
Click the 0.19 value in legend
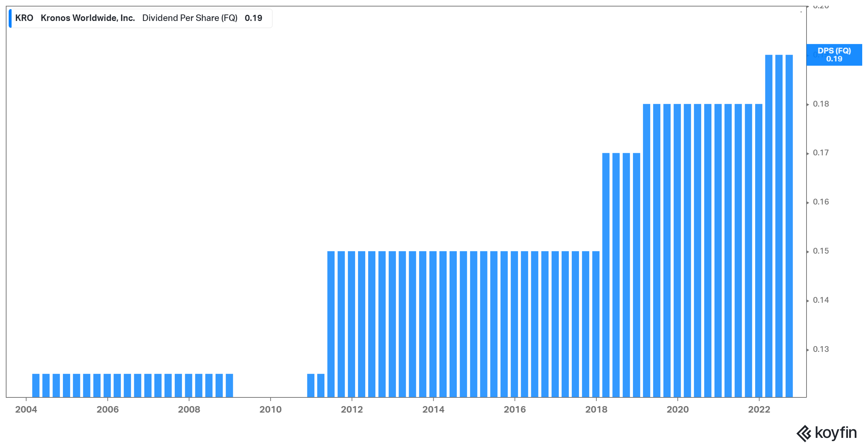[x=253, y=18]
